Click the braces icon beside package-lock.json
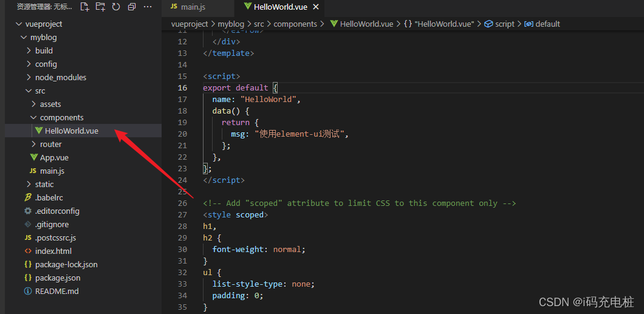644x314 pixels. click(x=28, y=264)
